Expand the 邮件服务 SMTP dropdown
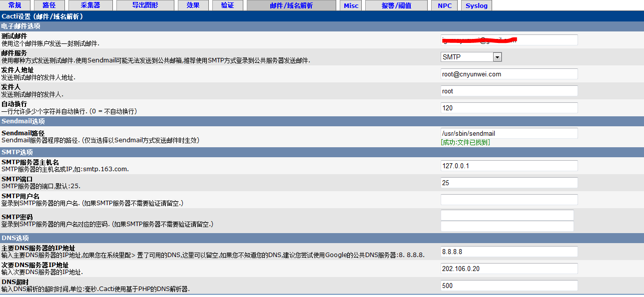 tap(471, 57)
